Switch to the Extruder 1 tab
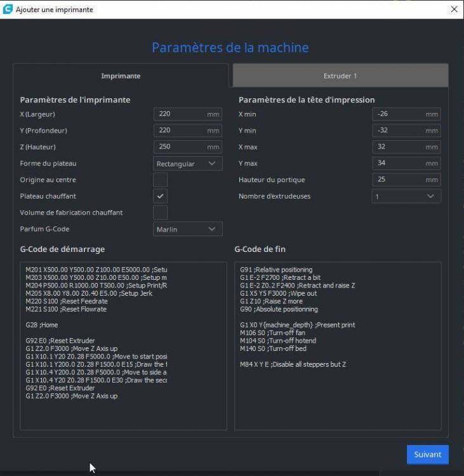 [x=340, y=76]
